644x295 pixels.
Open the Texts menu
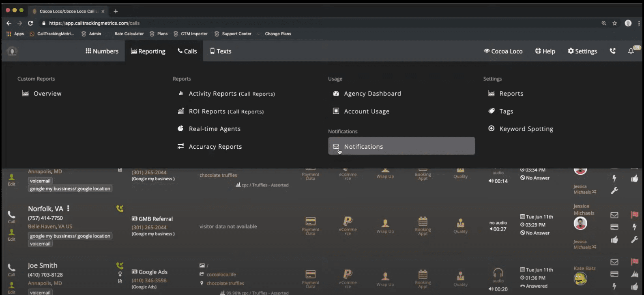point(220,51)
